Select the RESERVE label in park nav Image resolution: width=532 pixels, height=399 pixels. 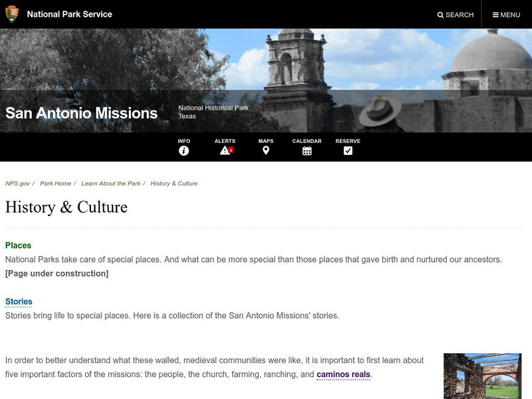point(348,141)
